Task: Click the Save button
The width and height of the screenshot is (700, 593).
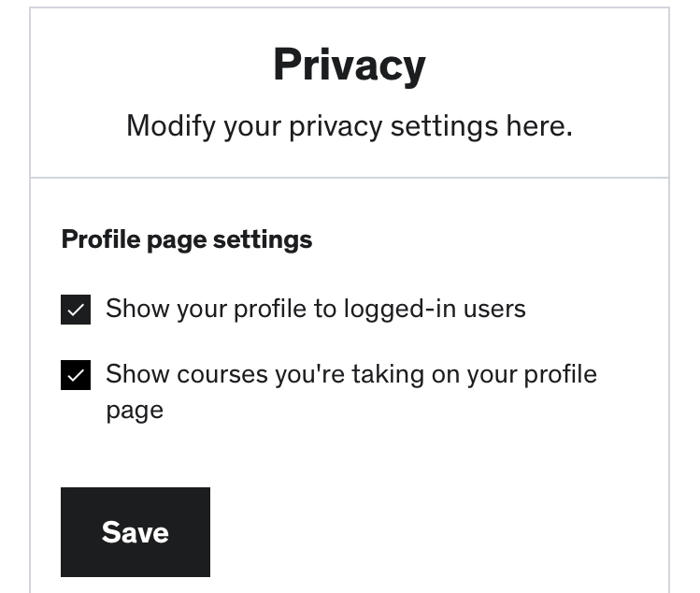Action: click(x=136, y=531)
